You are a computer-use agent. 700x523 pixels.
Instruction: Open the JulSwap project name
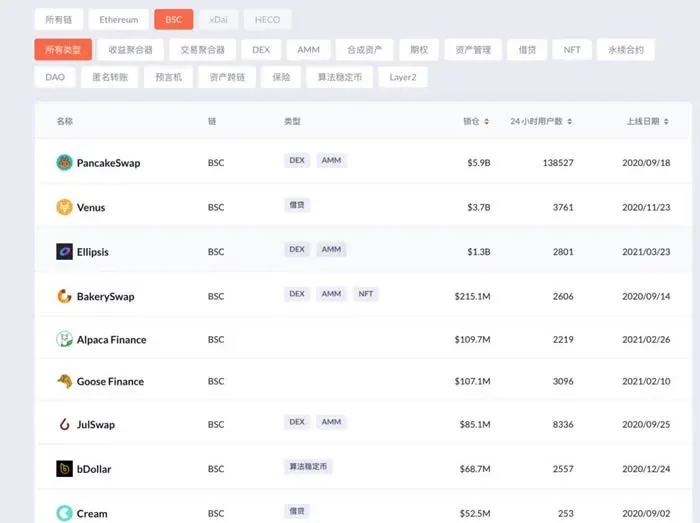coord(96,424)
